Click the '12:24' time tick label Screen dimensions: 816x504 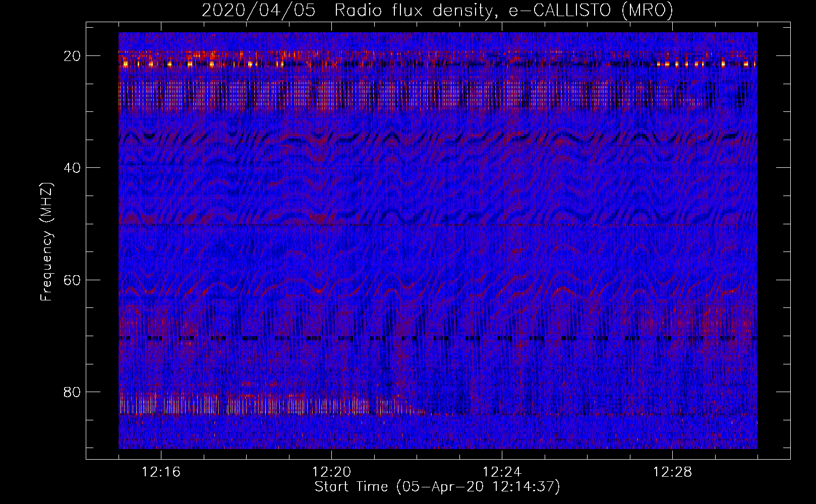[502, 472]
